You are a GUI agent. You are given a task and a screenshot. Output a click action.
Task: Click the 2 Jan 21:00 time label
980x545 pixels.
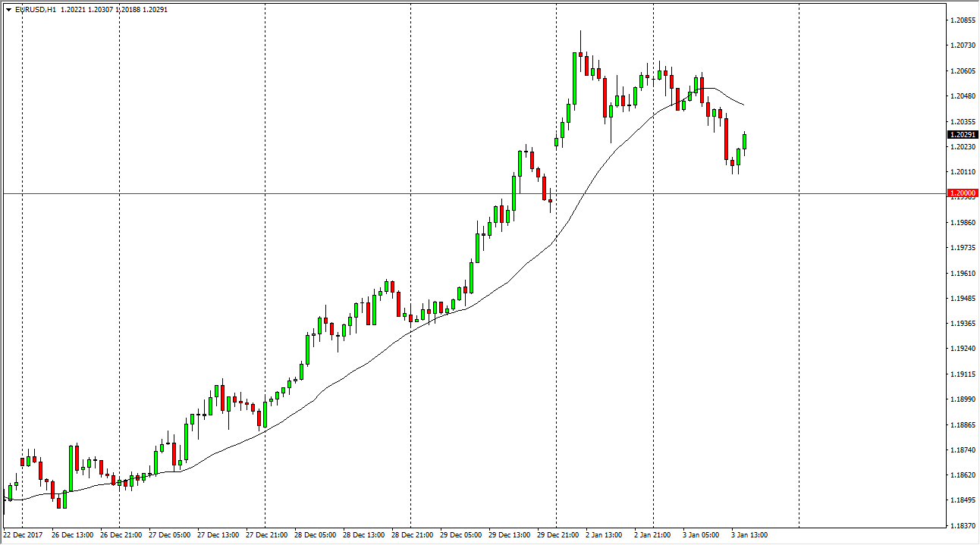tap(653, 535)
